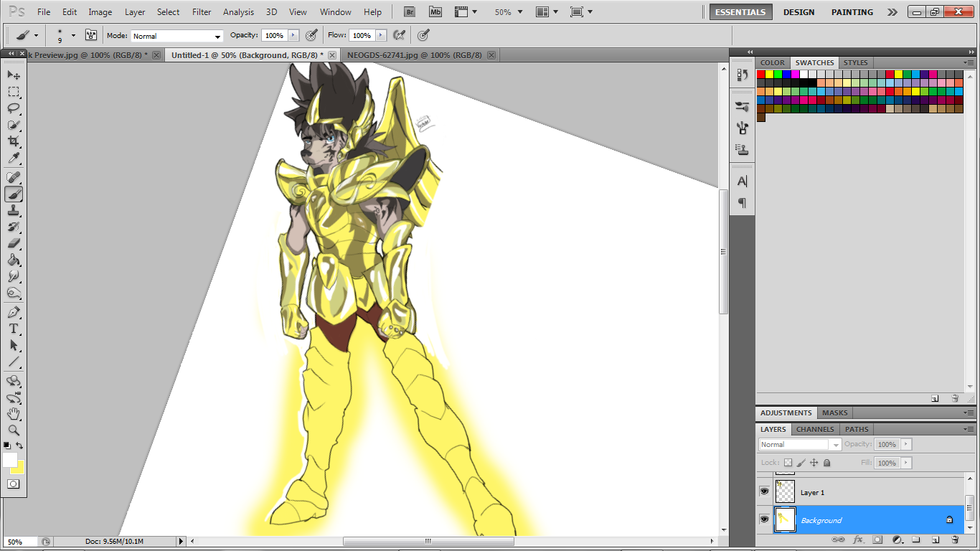
Task: Switch to the Channels tab
Action: pos(815,429)
